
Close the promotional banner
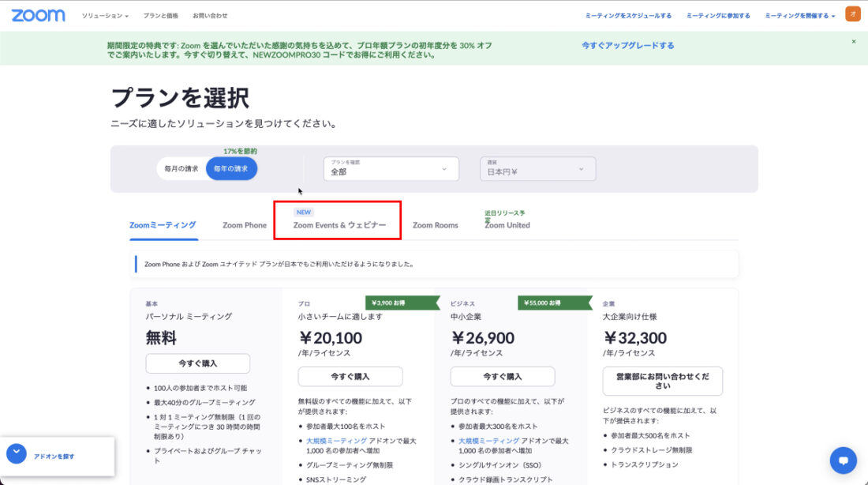click(x=854, y=42)
